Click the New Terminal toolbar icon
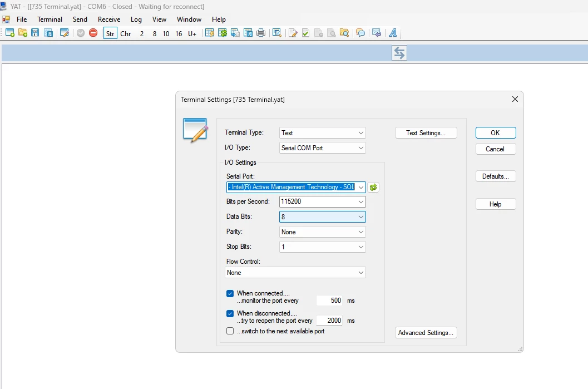The image size is (588, 389). (x=10, y=33)
